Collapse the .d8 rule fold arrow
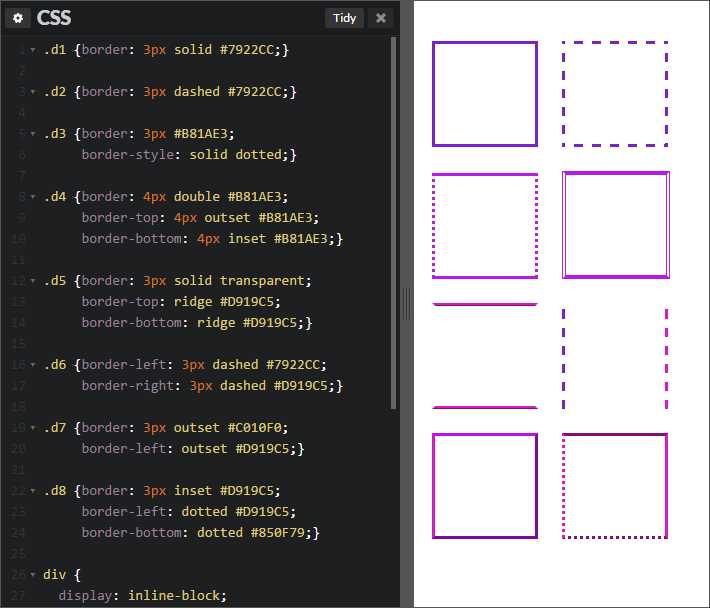The image size is (710, 608). click(33, 491)
